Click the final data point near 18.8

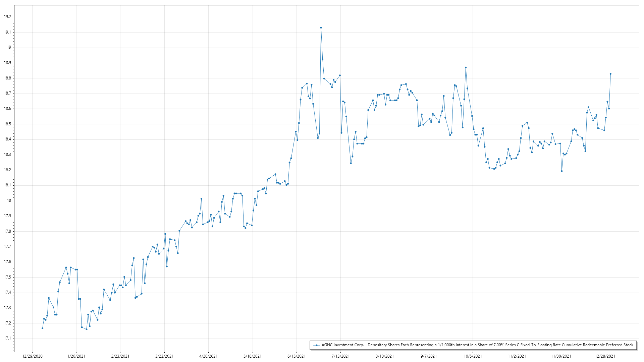tap(610, 74)
